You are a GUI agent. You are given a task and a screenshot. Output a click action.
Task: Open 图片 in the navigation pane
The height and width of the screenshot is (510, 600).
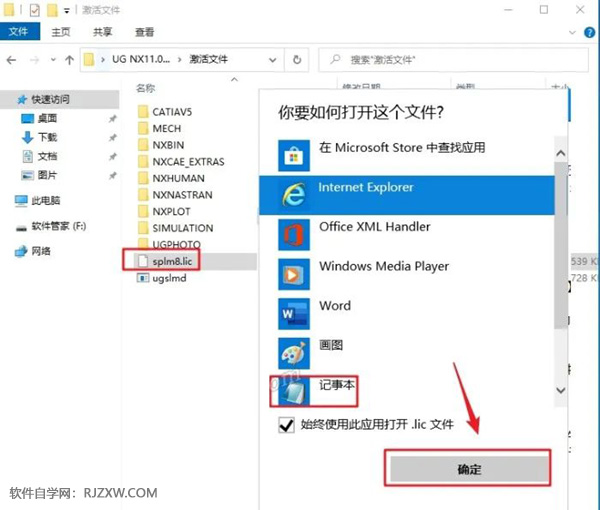(x=47, y=175)
